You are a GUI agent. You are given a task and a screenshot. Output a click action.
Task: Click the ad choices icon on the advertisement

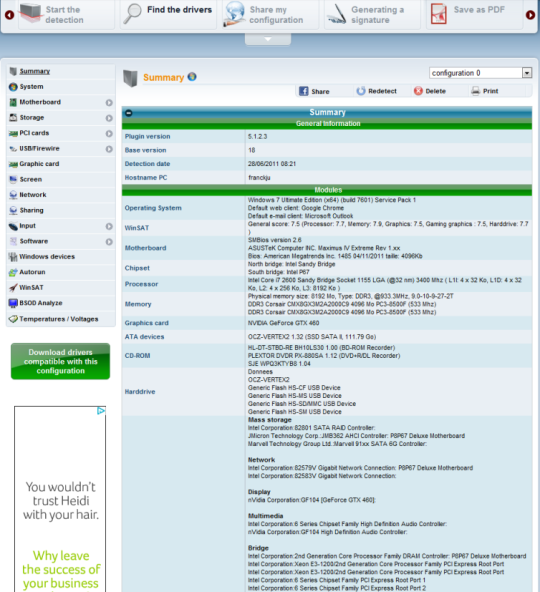(x=101, y=411)
